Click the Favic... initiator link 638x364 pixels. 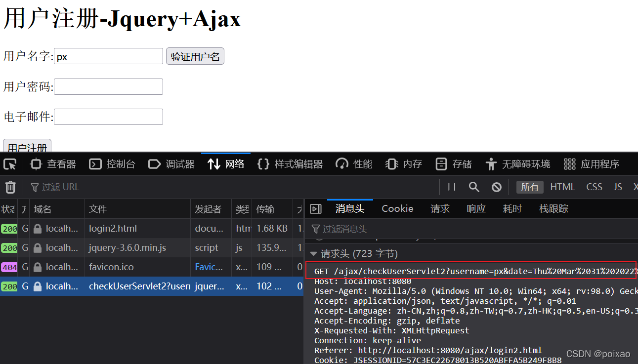[x=209, y=267]
